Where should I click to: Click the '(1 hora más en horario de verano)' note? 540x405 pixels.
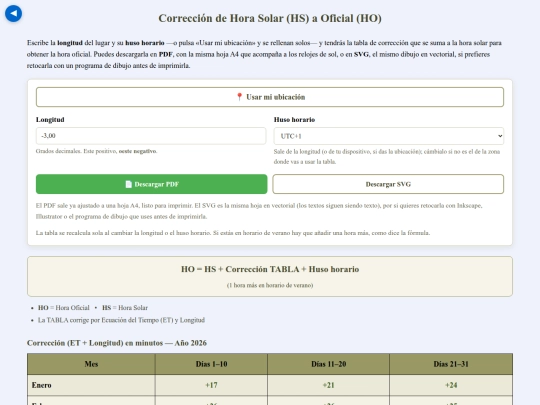(270, 285)
